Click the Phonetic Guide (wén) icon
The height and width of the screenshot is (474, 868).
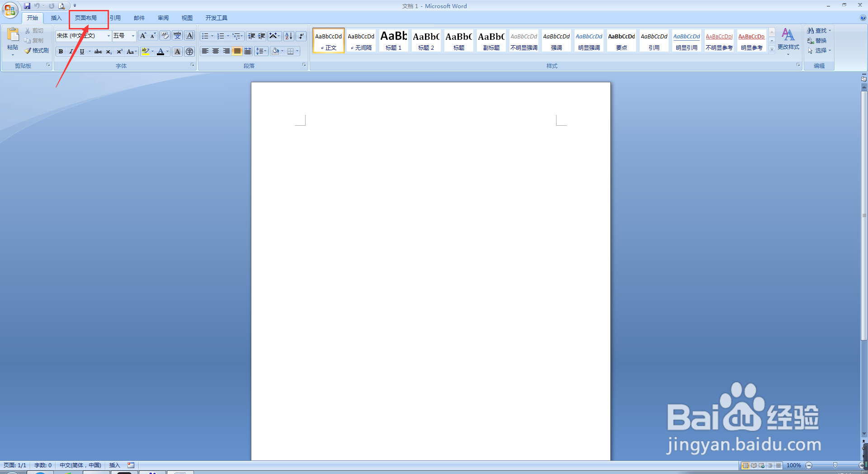click(177, 36)
